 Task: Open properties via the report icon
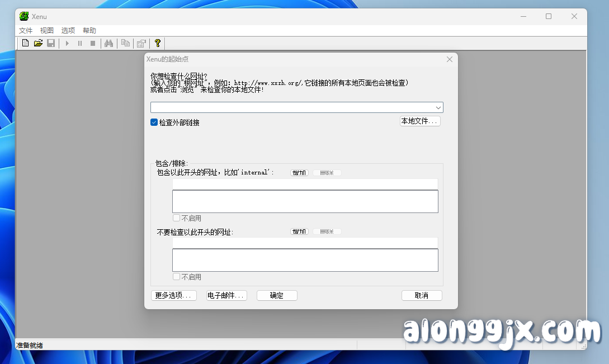tap(141, 43)
